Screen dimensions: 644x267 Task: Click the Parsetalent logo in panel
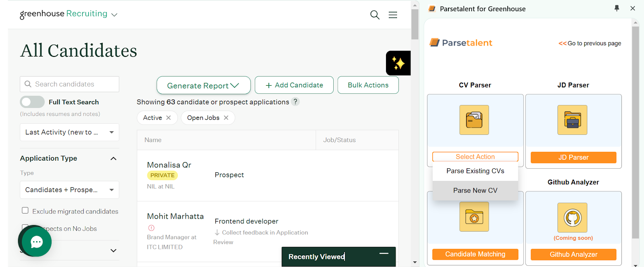tap(461, 43)
